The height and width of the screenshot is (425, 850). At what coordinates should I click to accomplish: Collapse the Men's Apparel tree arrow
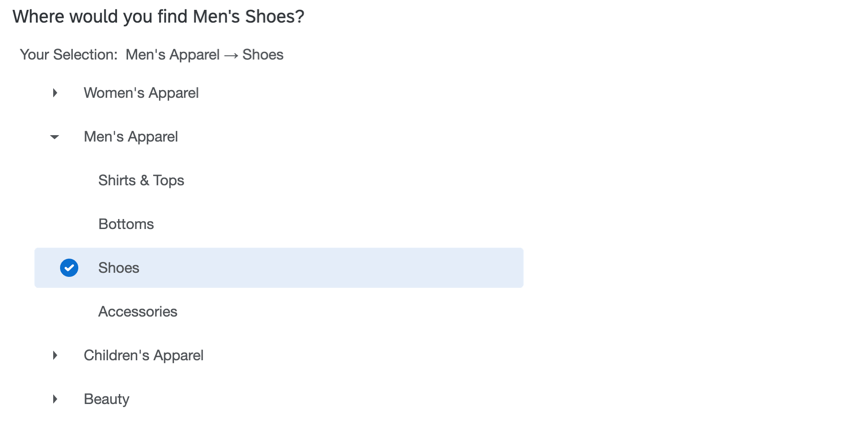point(55,137)
